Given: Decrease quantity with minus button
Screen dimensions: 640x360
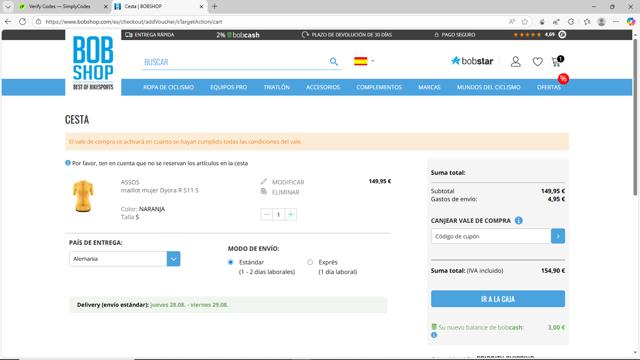Looking at the screenshot, I should [267, 214].
